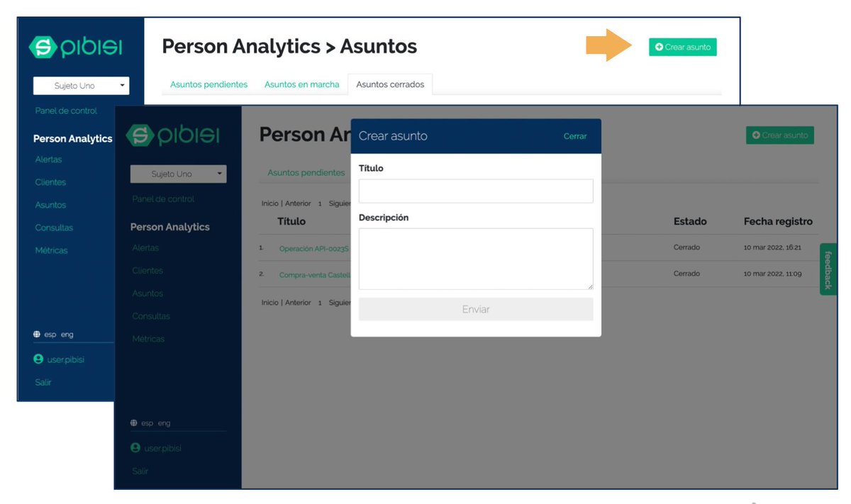Click the Enviar button
The height and width of the screenshot is (504, 851).
476,309
